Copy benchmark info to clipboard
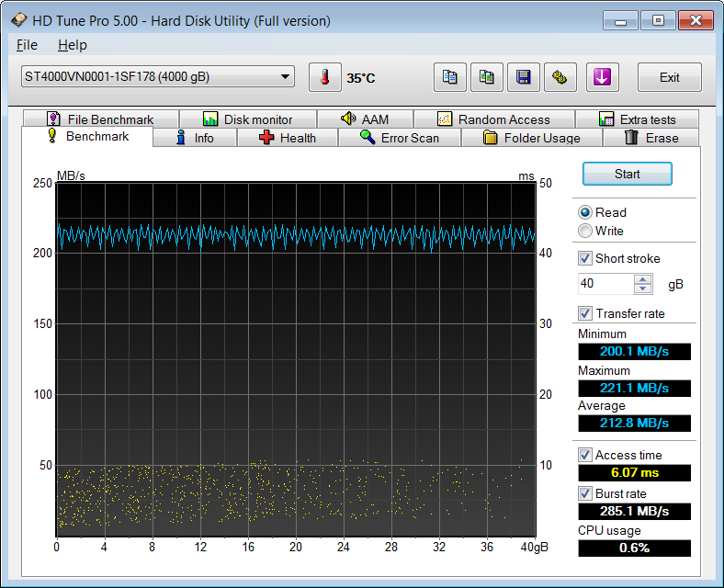 click(x=449, y=78)
